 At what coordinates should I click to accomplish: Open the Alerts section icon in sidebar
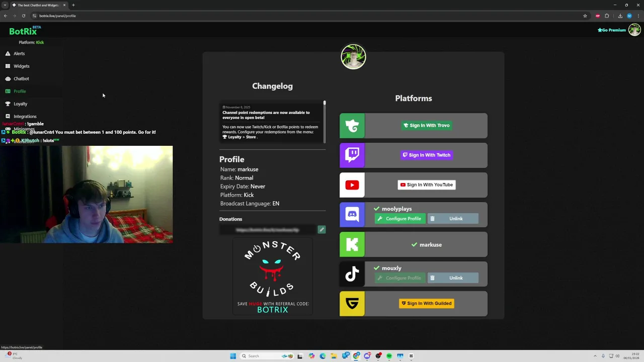[x=8, y=53]
